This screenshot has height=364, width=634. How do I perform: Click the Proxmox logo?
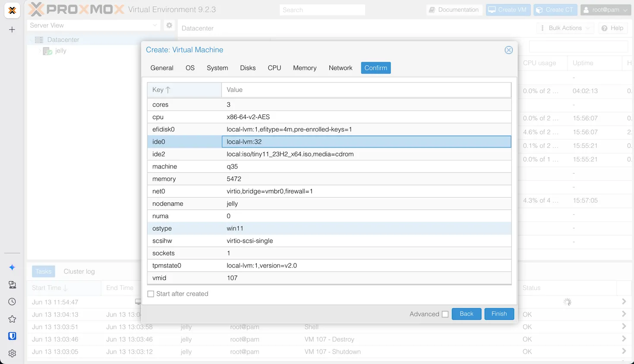click(x=76, y=9)
